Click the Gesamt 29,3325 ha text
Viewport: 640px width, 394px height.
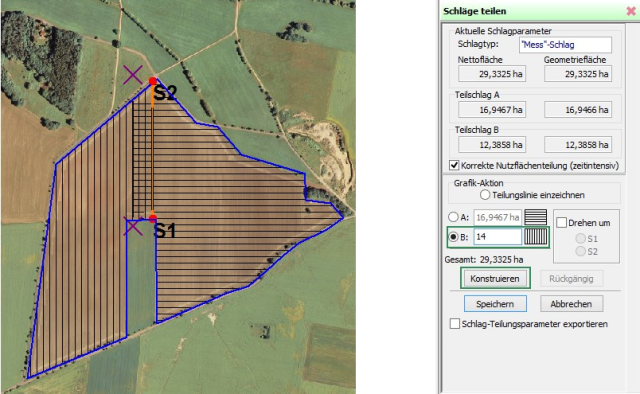484,260
